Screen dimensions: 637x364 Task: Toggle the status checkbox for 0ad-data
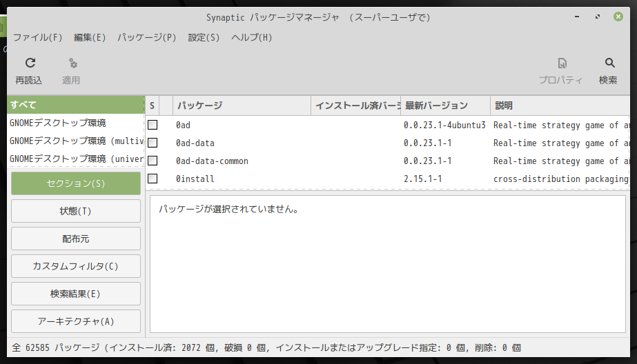pyautogui.click(x=153, y=143)
